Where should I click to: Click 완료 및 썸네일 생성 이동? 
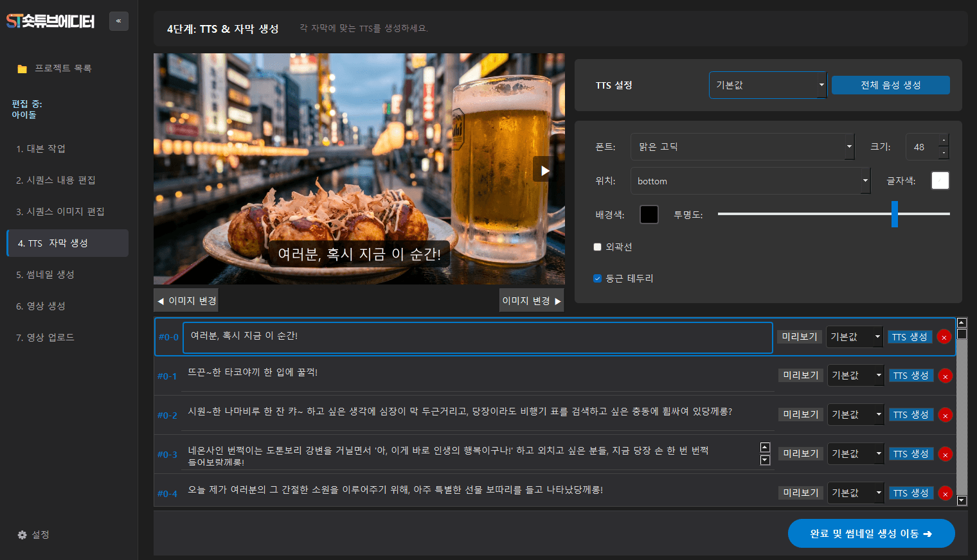pyautogui.click(x=871, y=534)
